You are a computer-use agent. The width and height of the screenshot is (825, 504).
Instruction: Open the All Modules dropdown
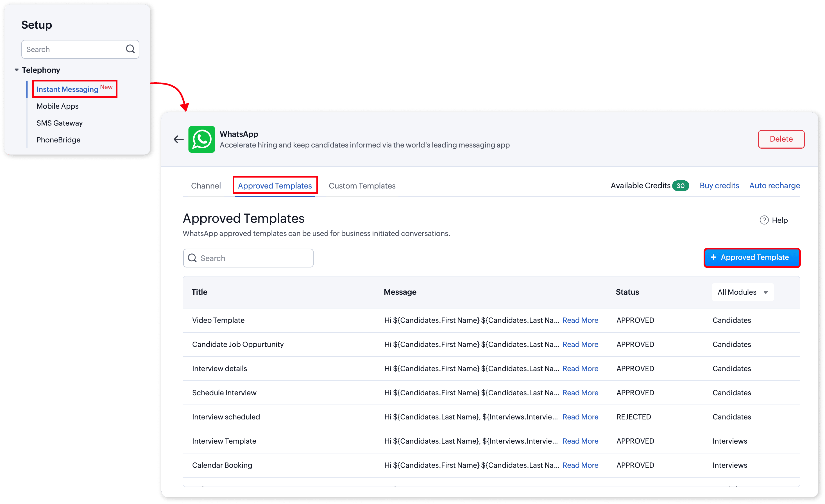pos(742,292)
